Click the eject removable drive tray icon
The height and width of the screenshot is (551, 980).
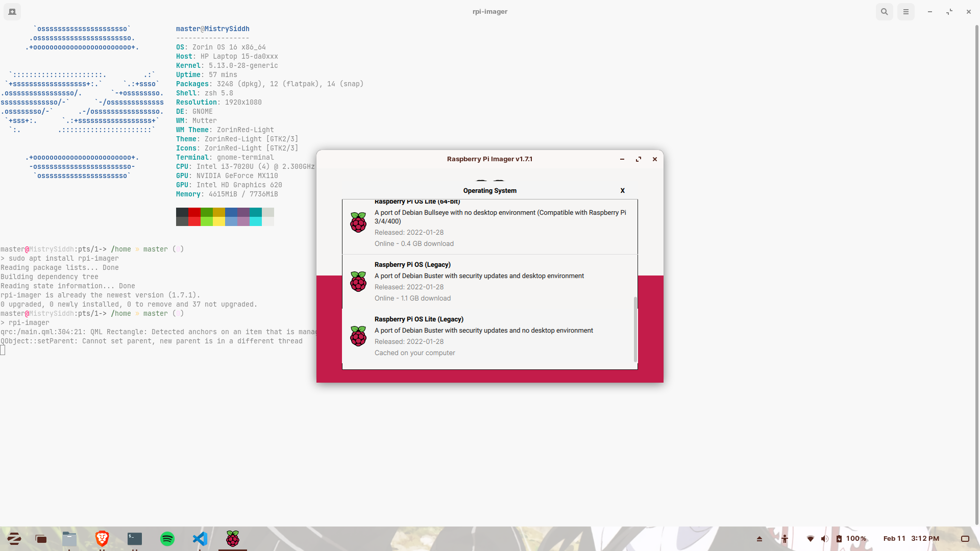coord(759,539)
